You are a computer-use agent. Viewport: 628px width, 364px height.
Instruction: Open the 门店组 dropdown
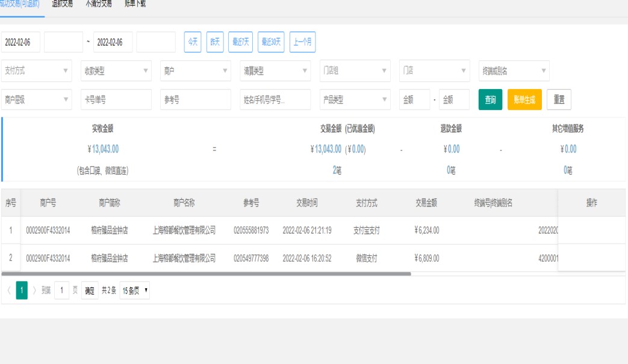[x=355, y=71]
